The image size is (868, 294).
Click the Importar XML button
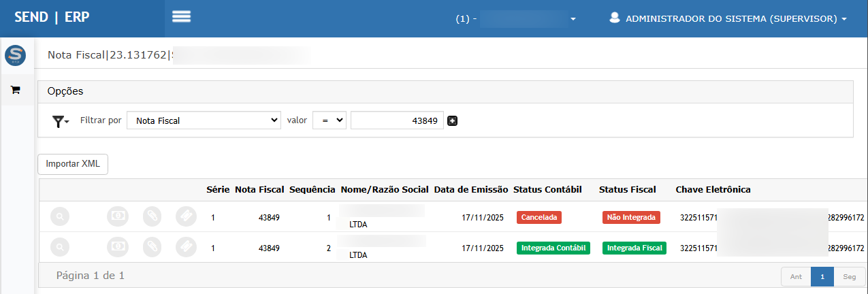(x=72, y=164)
